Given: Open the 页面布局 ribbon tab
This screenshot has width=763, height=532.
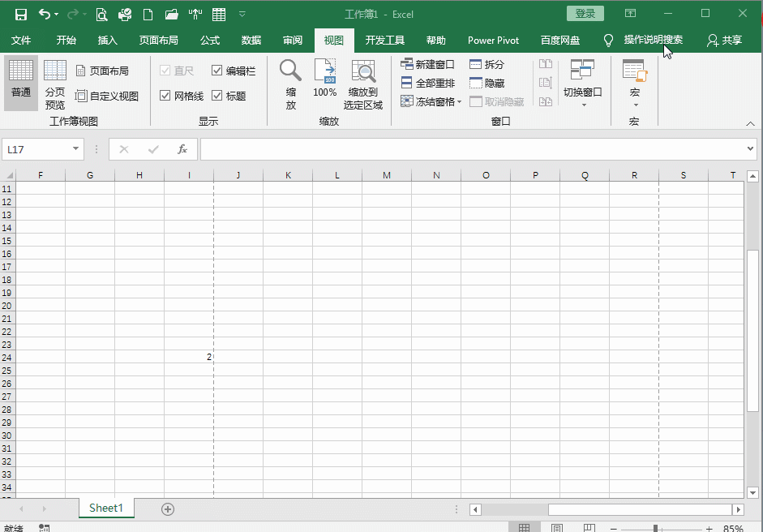Looking at the screenshot, I should pos(159,41).
